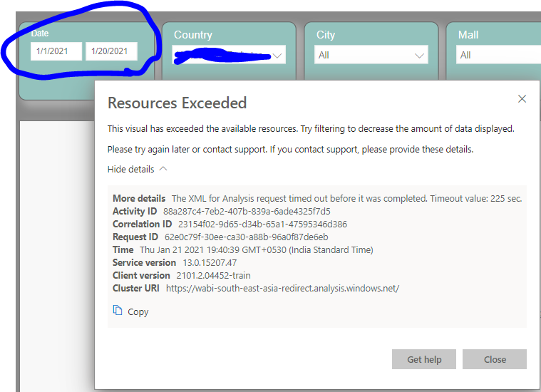The image size is (541, 392).
Task: Click the Time value Thu Jan 21 2021
Action: (257, 250)
